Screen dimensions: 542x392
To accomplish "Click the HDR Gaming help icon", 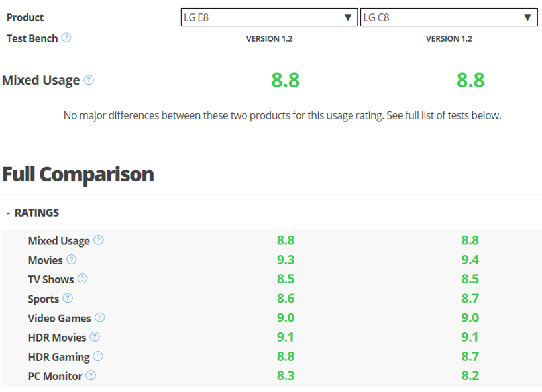I will (98, 356).
